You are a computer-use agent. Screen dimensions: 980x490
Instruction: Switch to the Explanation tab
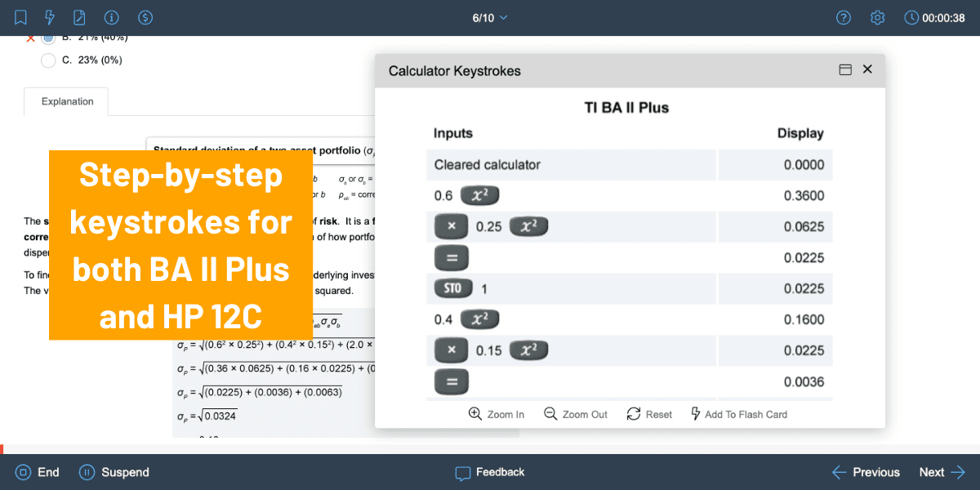pos(65,100)
